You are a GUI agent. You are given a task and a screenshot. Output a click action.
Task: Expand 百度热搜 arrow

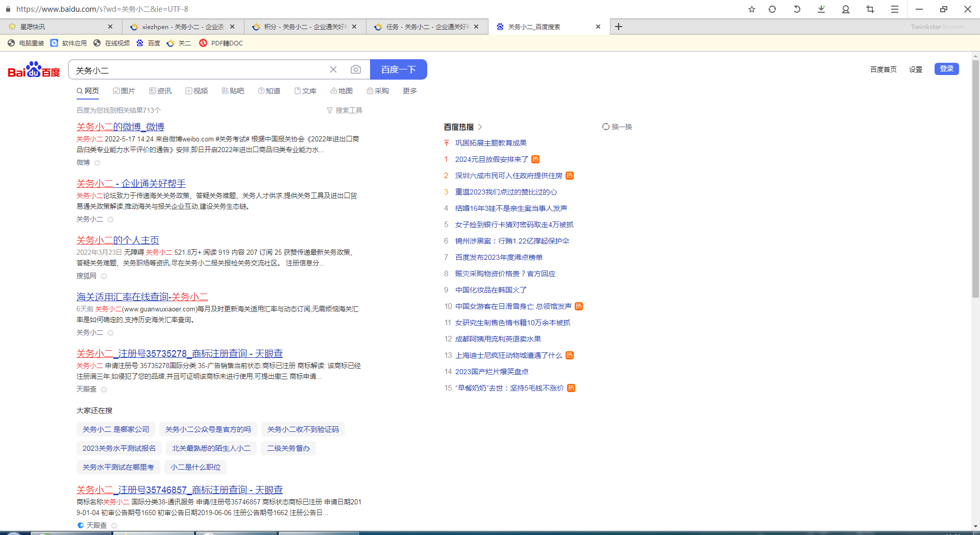[480, 127]
